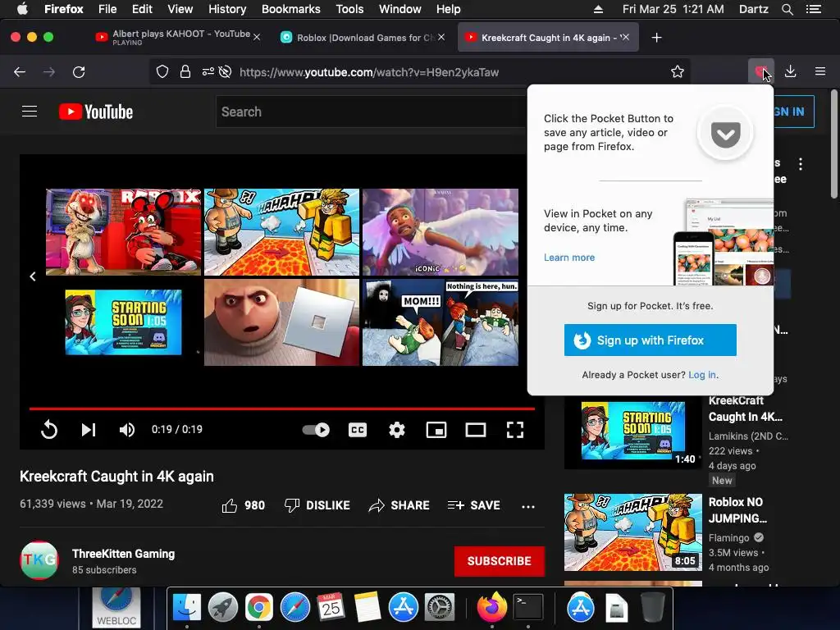Open the Bookmarks menu
840x630 pixels.
click(291, 9)
